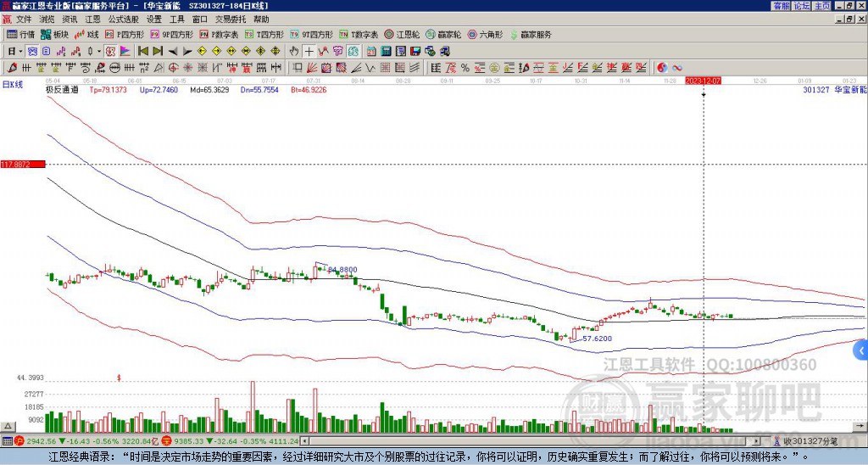868x465 pixels.
Task: Click the calendar date icon
Action: pyautogui.click(x=371, y=52)
